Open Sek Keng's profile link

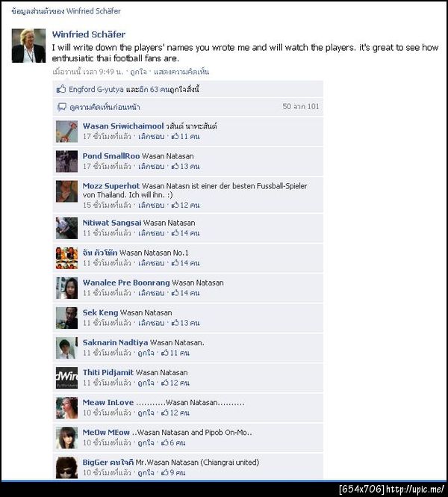point(100,312)
